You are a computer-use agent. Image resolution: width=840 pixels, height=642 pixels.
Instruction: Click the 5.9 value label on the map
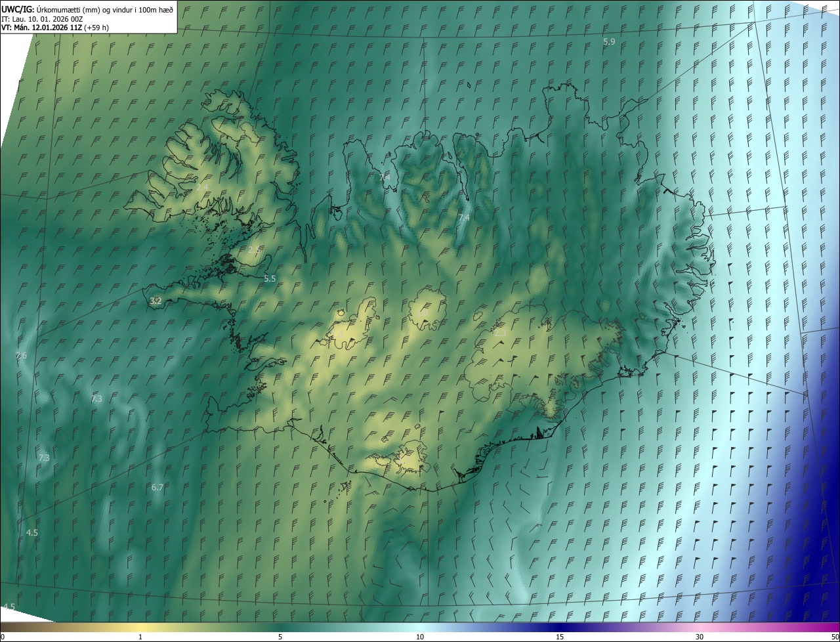pyautogui.click(x=609, y=42)
